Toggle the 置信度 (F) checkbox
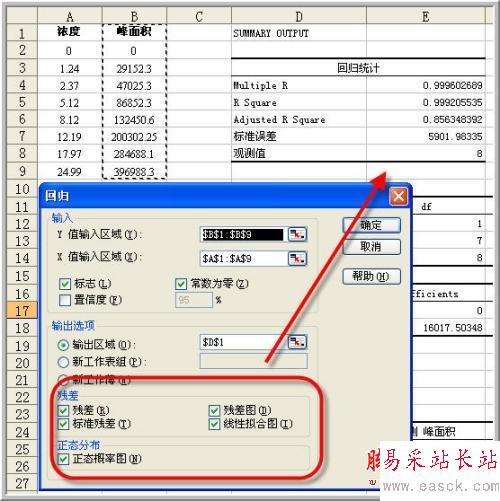 pos(65,300)
